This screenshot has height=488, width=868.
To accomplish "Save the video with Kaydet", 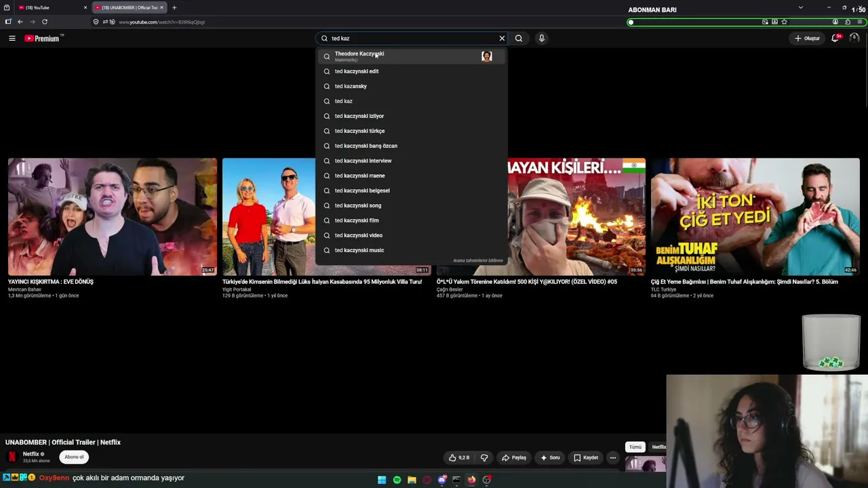I will [x=586, y=457].
